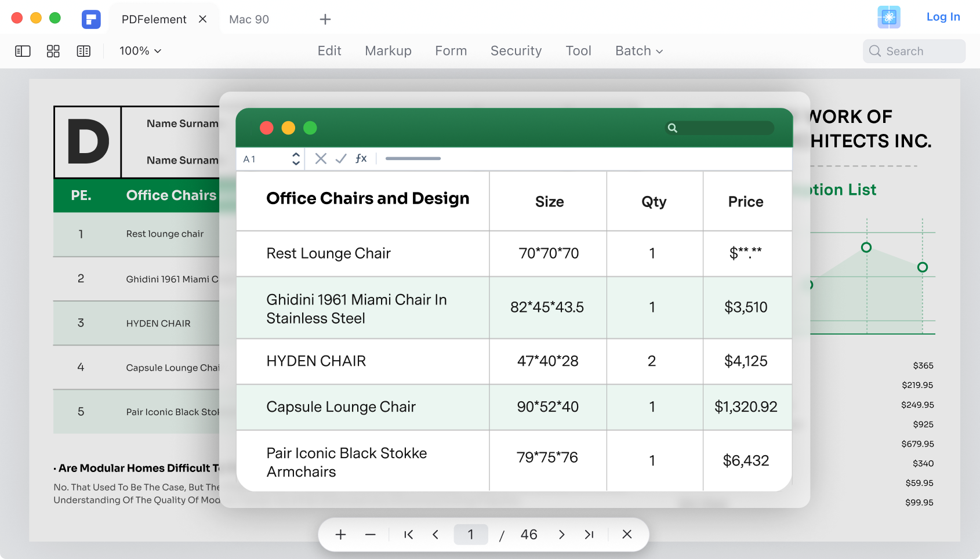Jump to the last page
The height and width of the screenshot is (559, 980).
589,535
